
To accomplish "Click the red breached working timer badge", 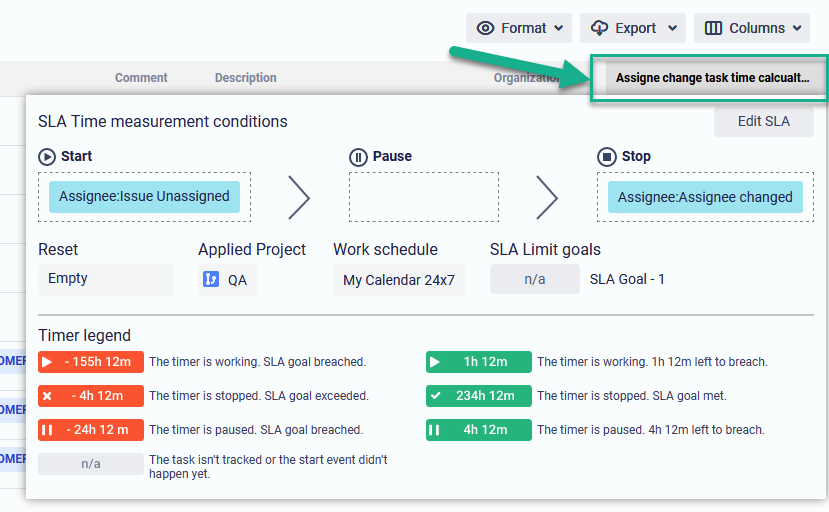I will 91,362.
